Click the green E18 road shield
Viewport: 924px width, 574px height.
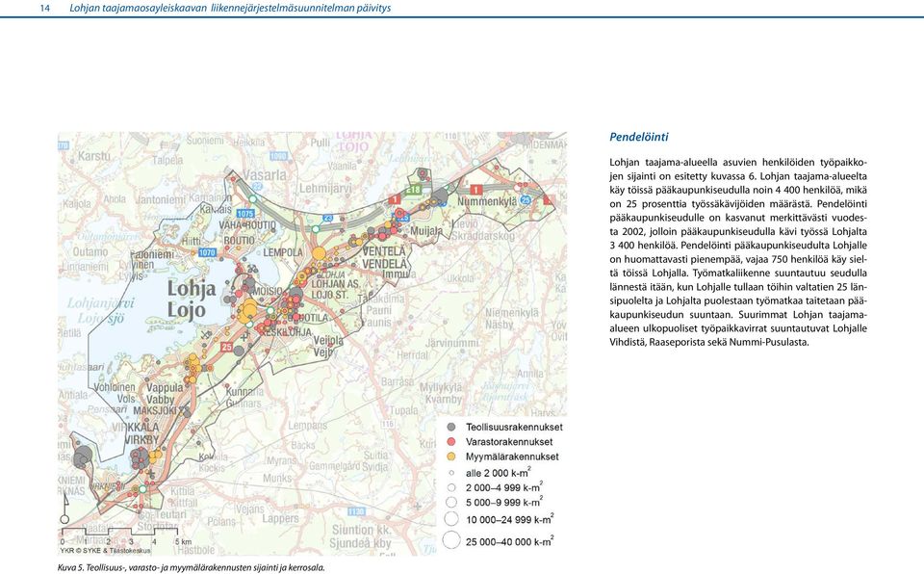[413, 190]
